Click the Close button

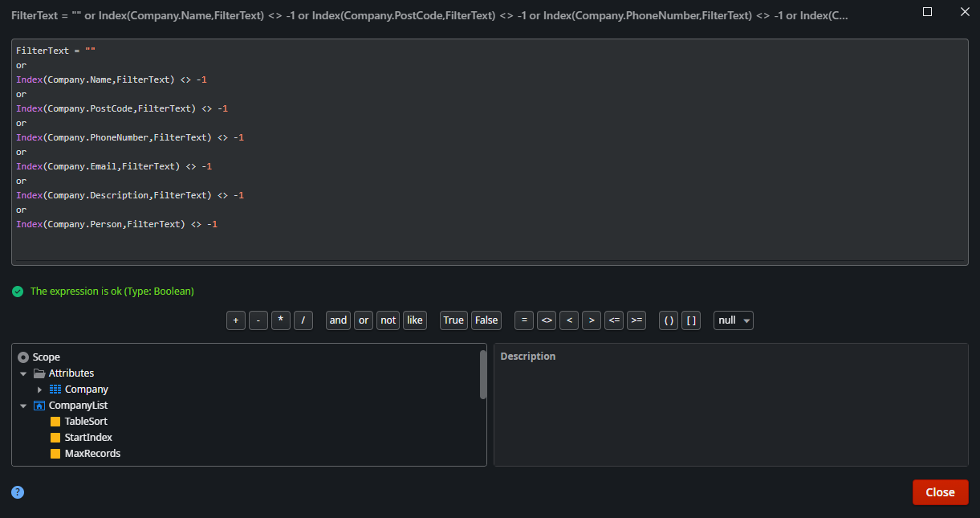pos(940,491)
